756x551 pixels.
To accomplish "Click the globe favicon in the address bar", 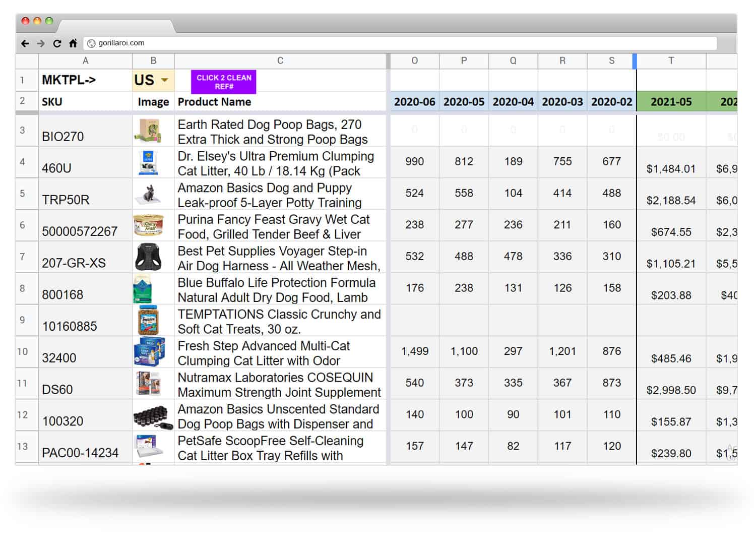I will [x=91, y=43].
